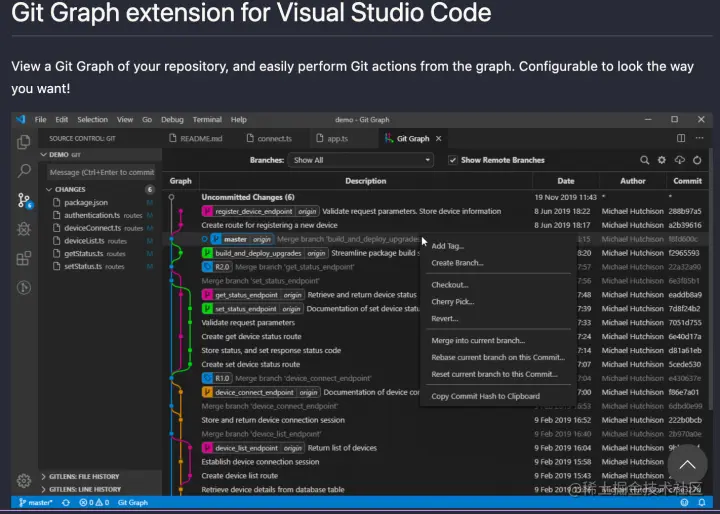The width and height of the screenshot is (720, 514).
Task: Toggle Show Remote Branches checkbox
Action: tap(453, 160)
